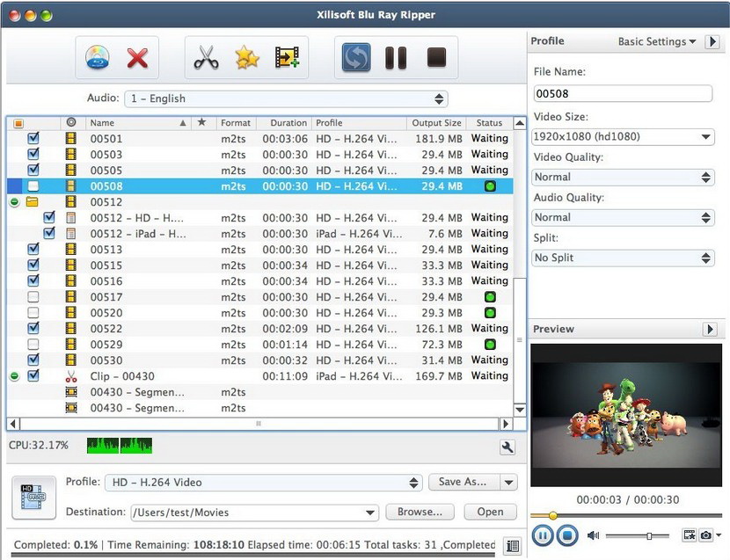Open the Audio track dropdown
Screen dimensions: 730x560
click(286, 98)
